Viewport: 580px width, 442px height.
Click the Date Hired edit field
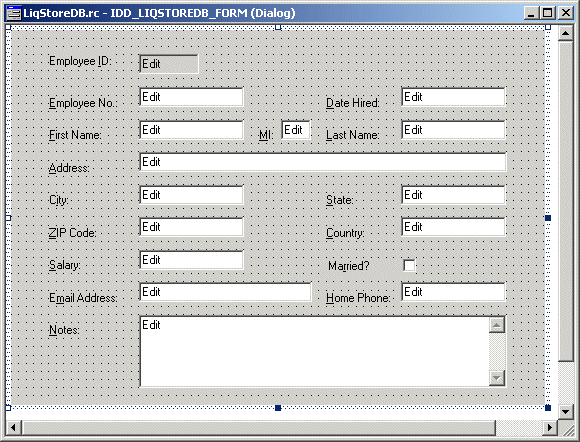click(x=453, y=97)
